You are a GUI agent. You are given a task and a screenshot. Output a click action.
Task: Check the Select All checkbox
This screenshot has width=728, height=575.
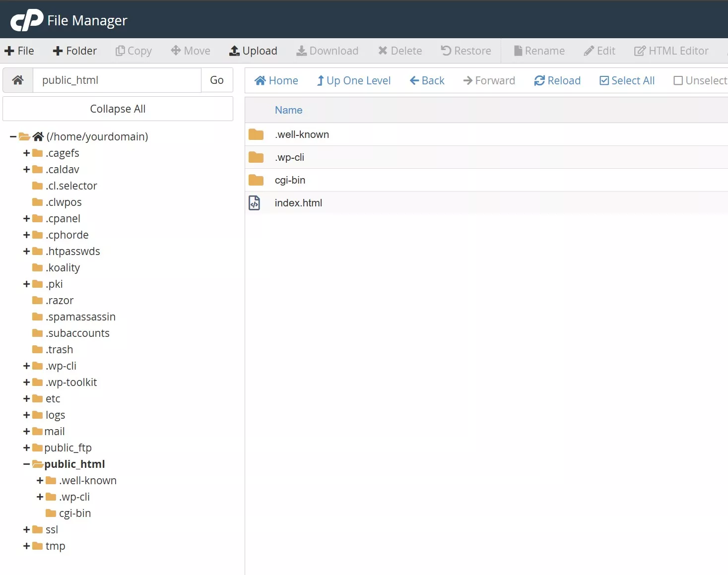pyautogui.click(x=604, y=80)
